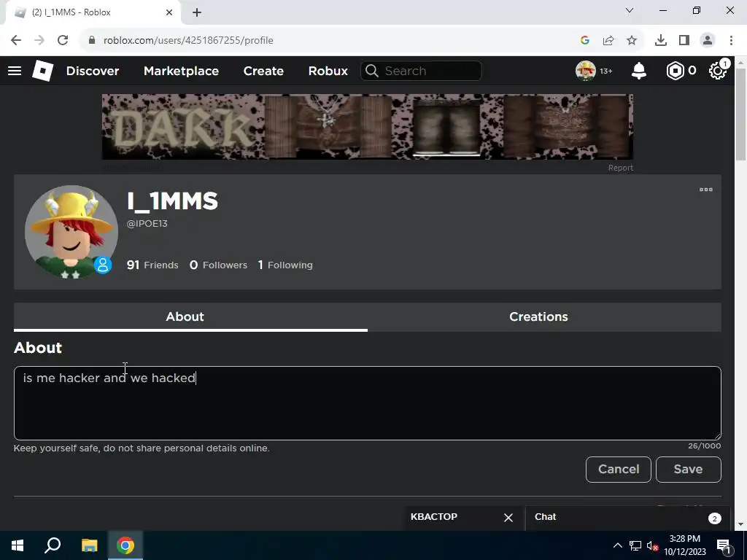Screen dimensions: 747x560
Task: Click the search magnifier icon
Action: click(372, 71)
